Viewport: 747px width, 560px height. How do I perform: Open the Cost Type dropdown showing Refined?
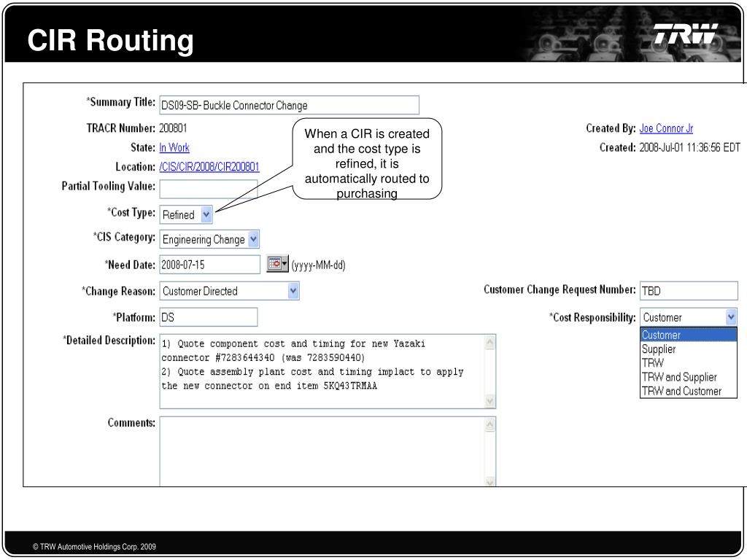tap(186, 215)
